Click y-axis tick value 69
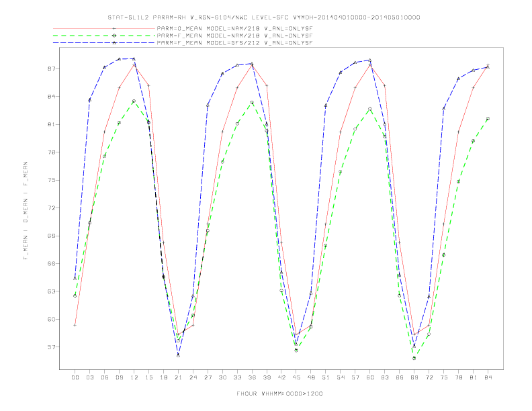Screen dimensions: 532x411 click(51, 236)
